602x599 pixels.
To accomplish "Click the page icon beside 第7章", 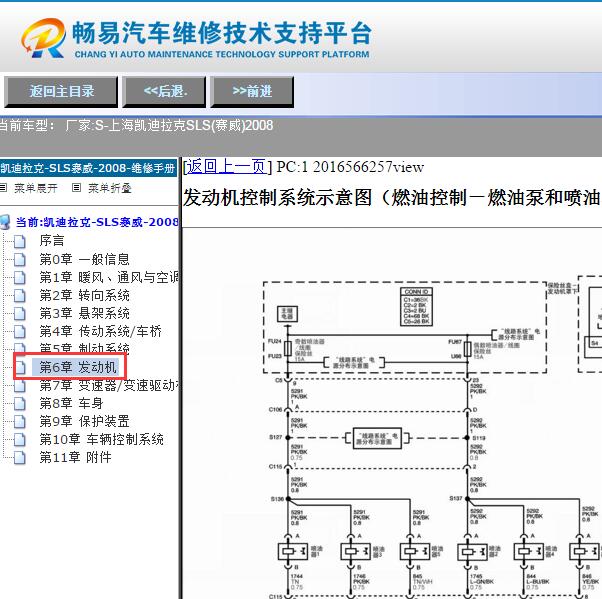I will [x=20, y=386].
